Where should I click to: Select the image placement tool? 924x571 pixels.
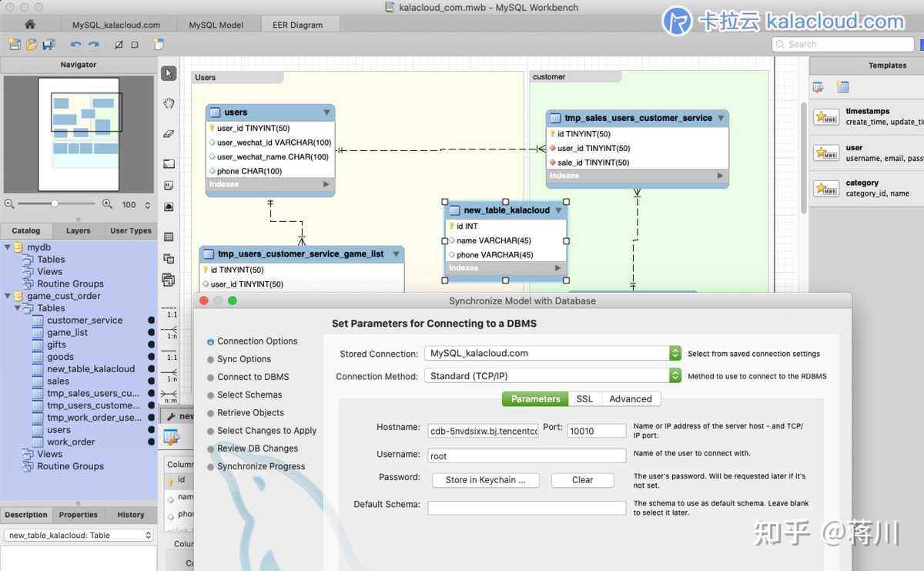tap(169, 207)
